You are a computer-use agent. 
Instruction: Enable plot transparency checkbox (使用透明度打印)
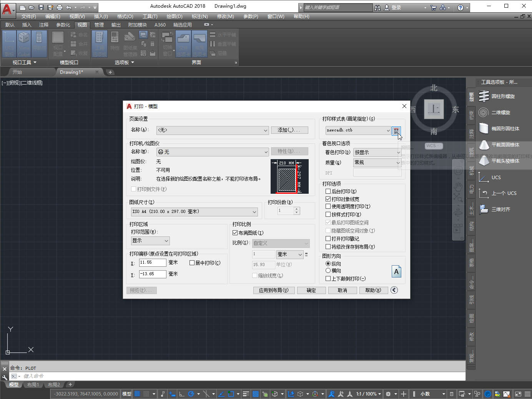328,206
